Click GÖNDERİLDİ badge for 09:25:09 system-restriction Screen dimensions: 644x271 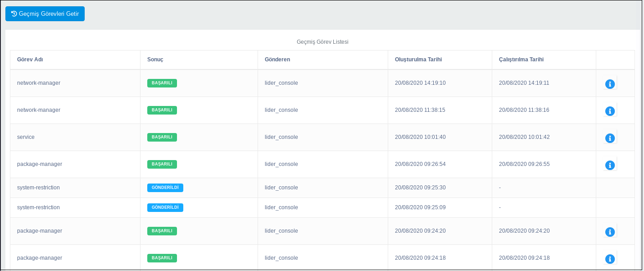click(165, 207)
